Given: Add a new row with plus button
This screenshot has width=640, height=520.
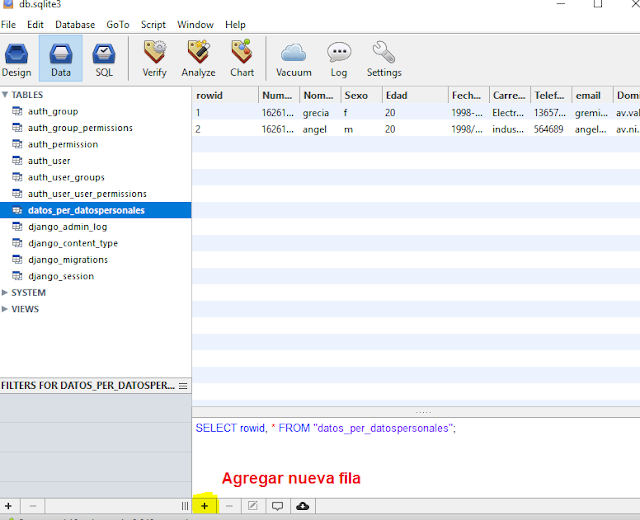Looking at the screenshot, I should [x=204, y=506].
